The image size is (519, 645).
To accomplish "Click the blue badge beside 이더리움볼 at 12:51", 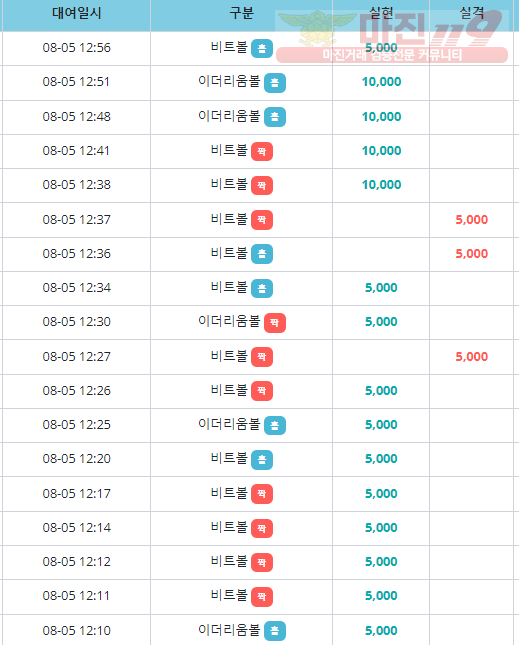I will pos(275,83).
